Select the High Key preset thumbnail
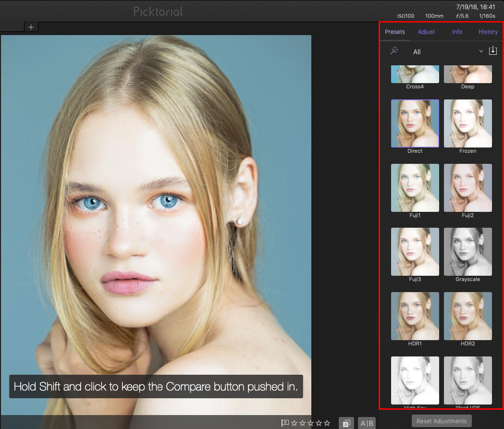 click(415, 380)
